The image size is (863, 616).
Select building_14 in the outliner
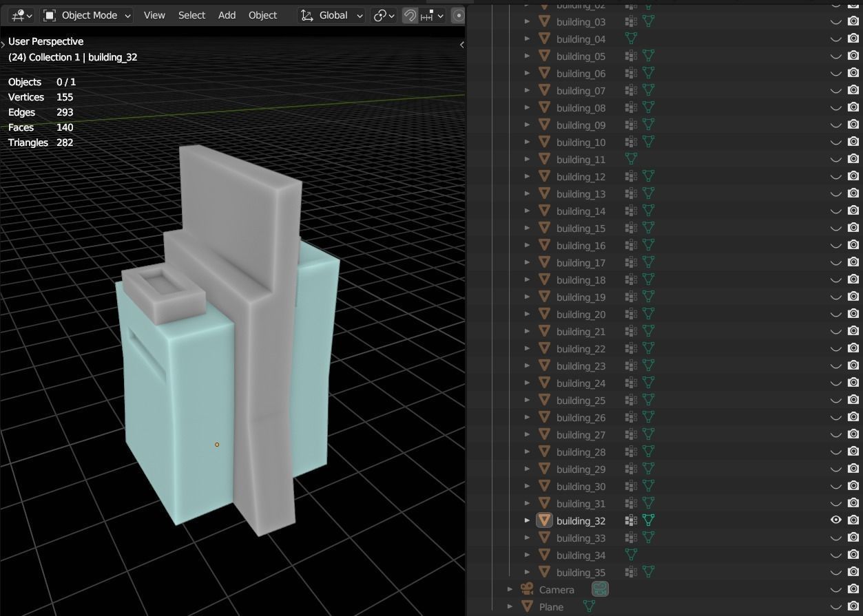(581, 211)
